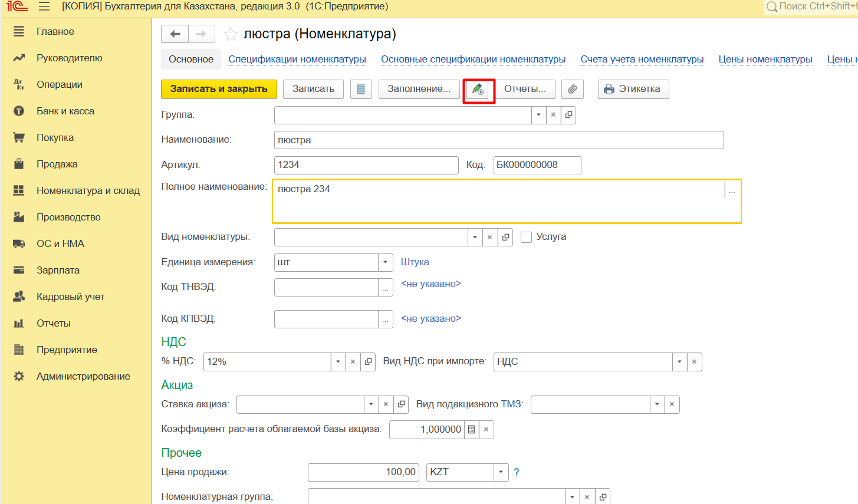This screenshot has width=858, height=504.
Task: Open calculator icon in excise coefficient field
Action: 471,430
